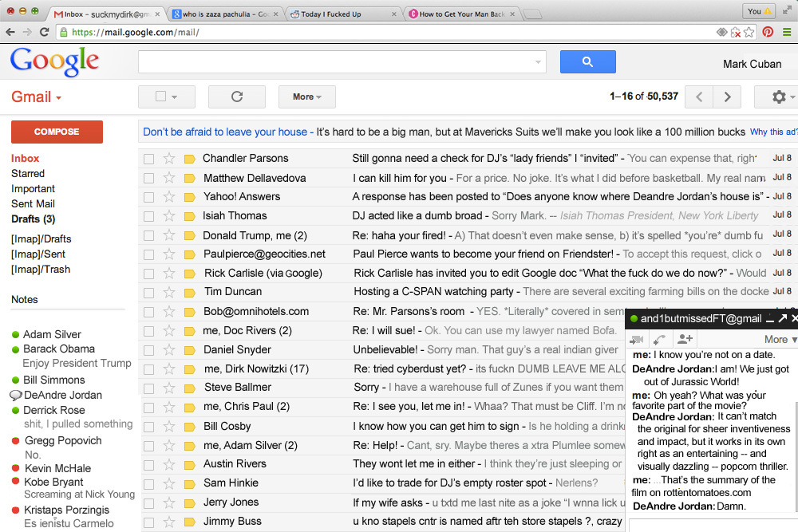The image size is (798, 532).
Task: Click the Why this ad? link
Action: point(773,132)
